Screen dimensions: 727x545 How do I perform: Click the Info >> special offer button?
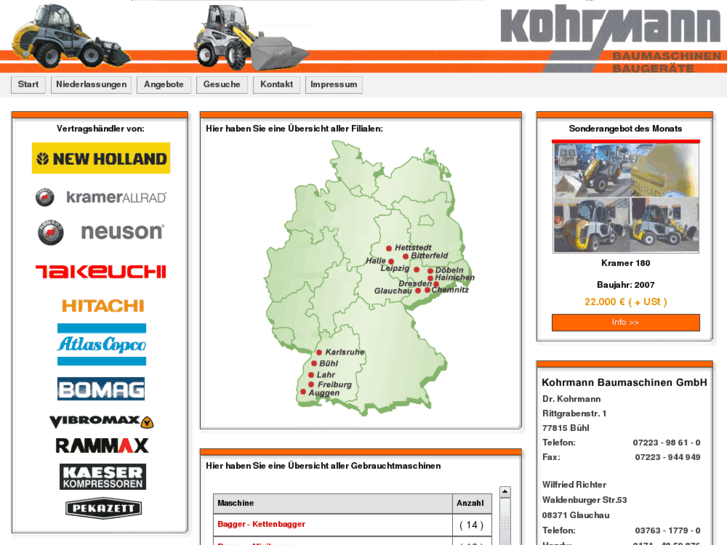pyautogui.click(x=625, y=322)
